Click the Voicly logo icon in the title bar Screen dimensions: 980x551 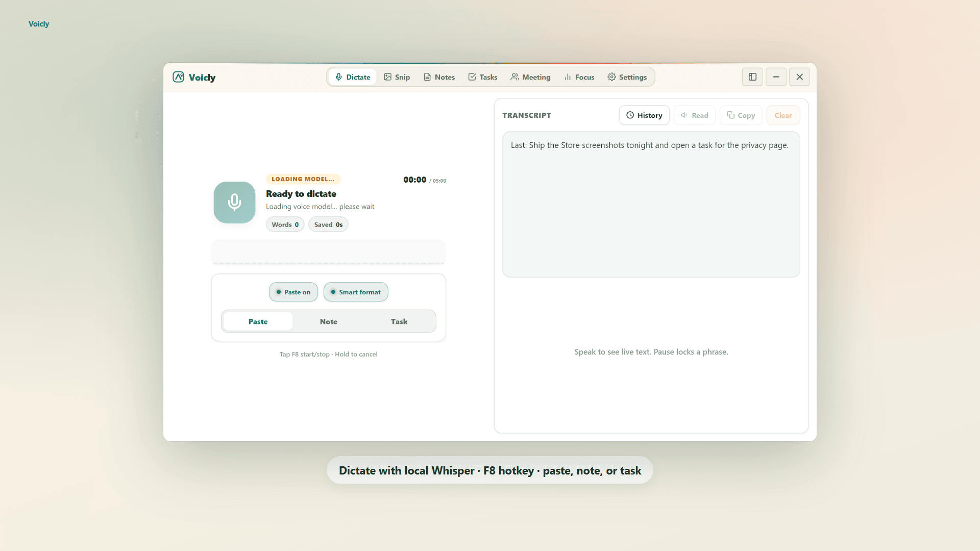pos(178,77)
